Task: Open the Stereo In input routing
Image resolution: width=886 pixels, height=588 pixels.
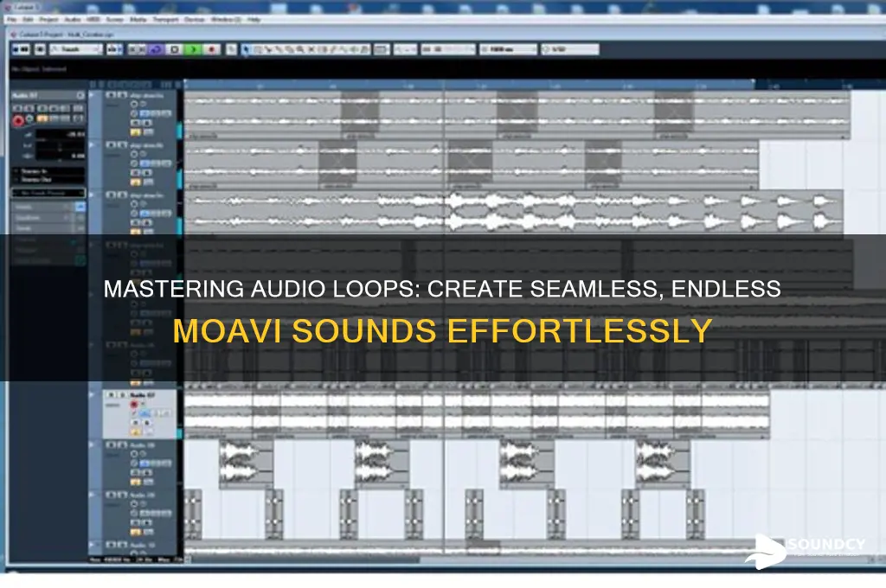Action: tap(48, 171)
